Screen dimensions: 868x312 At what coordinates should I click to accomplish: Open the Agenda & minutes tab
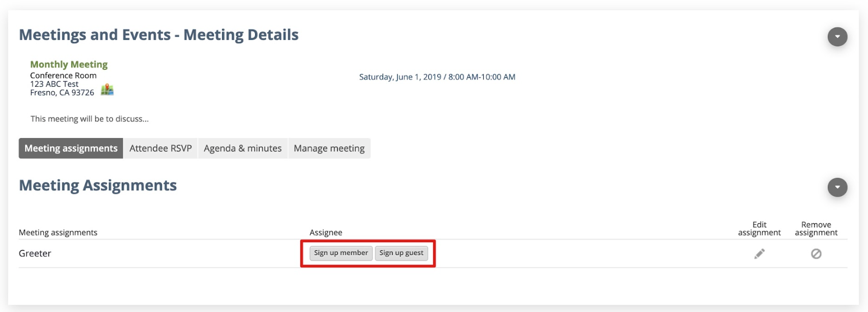(243, 148)
